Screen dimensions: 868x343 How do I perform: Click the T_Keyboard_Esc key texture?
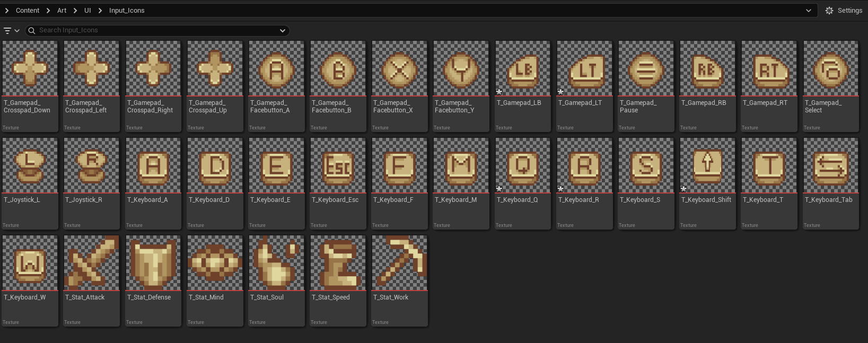338,166
